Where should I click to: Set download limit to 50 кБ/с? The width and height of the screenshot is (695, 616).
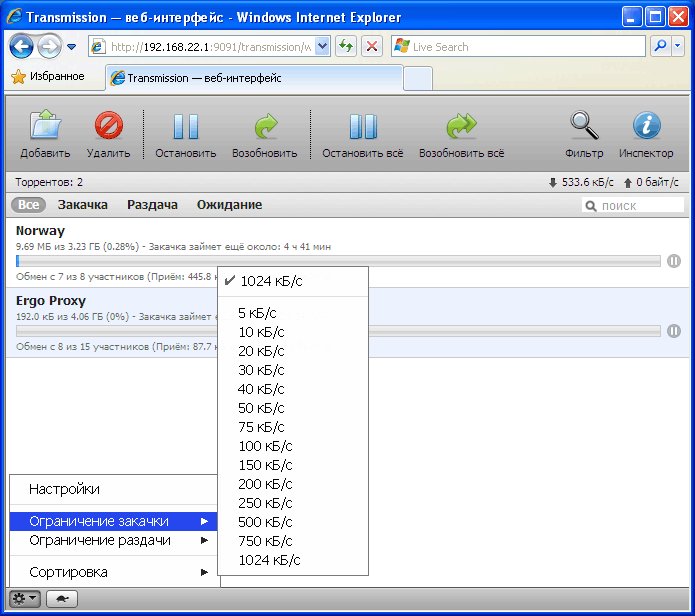(293, 408)
